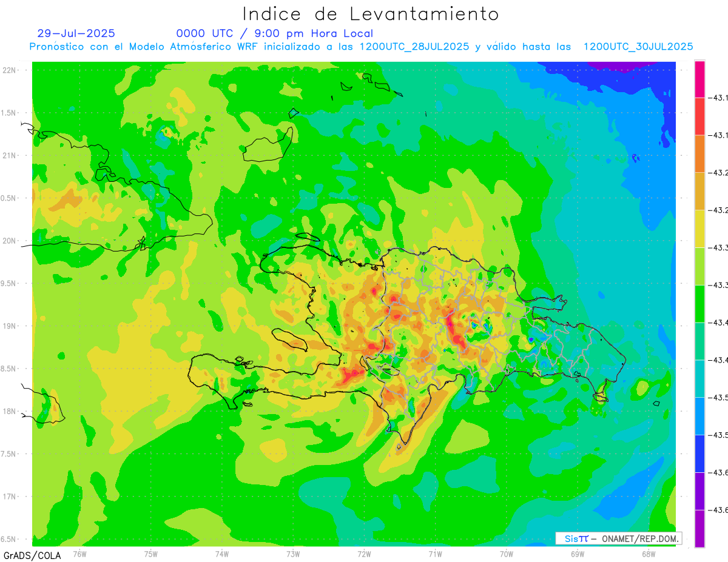The image size is (728, 562).
Task: Click the '69W' longitude label
Action: [x=578, y=554]
